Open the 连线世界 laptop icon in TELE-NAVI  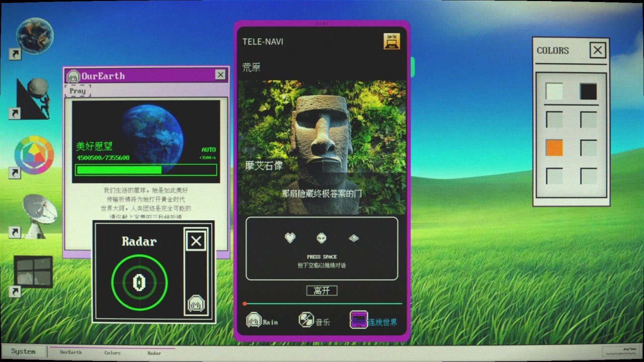click(359, 320)
